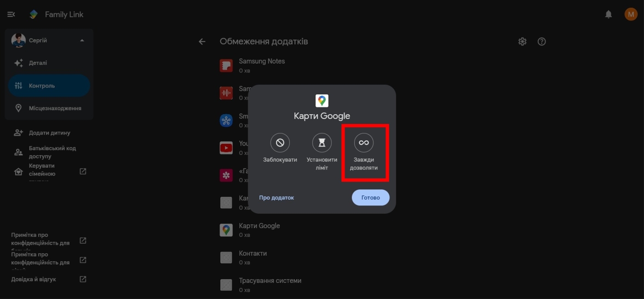Open the notifications bell
644x299 pixels.
point(609,14)
